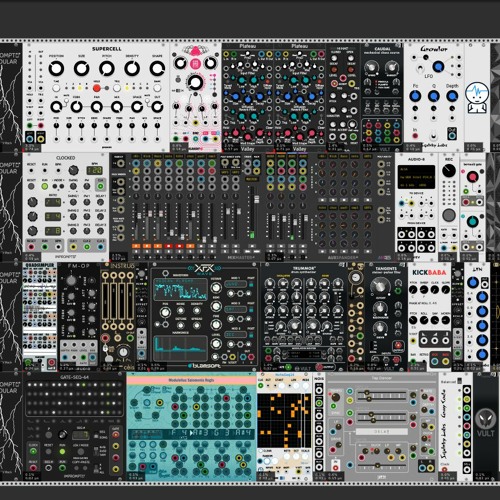Click the blue output jack on Supercell

point(30,138)
